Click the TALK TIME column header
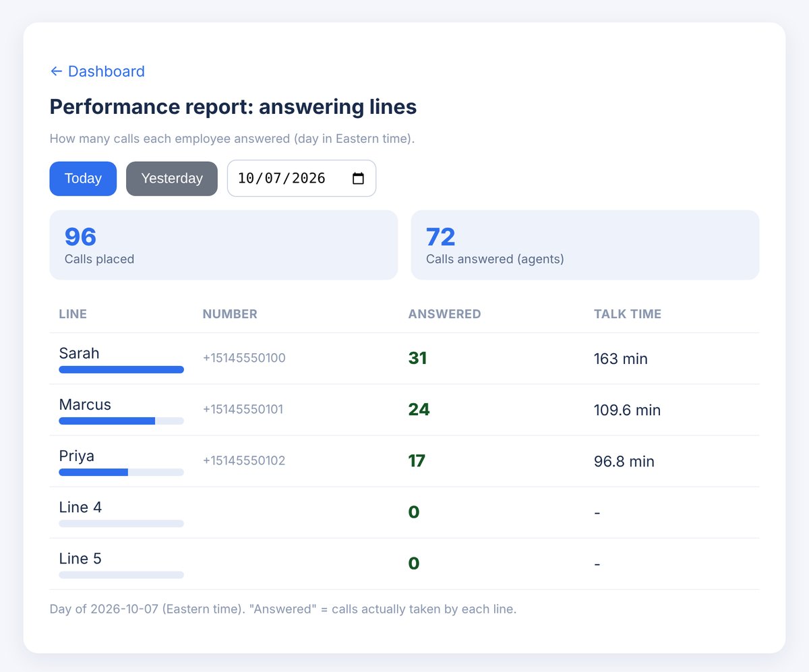Image resolution: width=809 pixels, height=672 pixels. [628, 314]
